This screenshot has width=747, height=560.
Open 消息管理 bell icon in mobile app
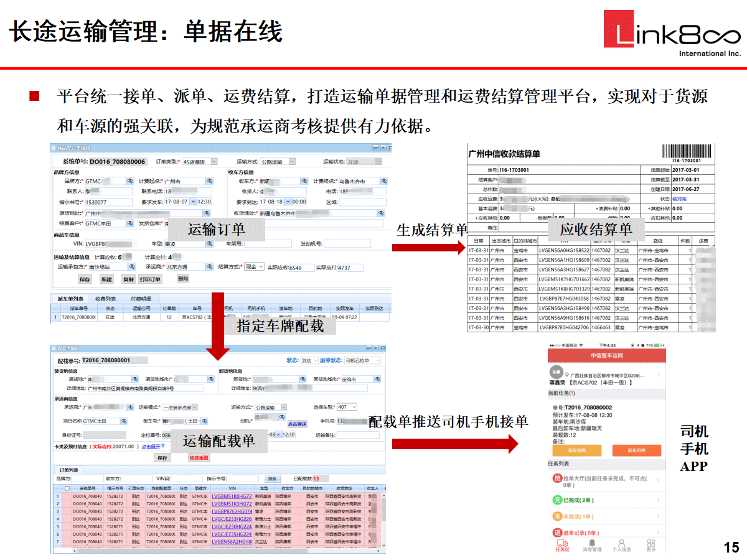click(591, 544)
